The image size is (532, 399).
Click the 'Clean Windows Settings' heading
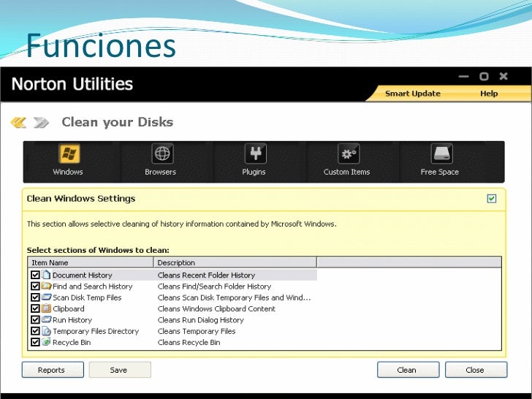click(x=81, y=199)
